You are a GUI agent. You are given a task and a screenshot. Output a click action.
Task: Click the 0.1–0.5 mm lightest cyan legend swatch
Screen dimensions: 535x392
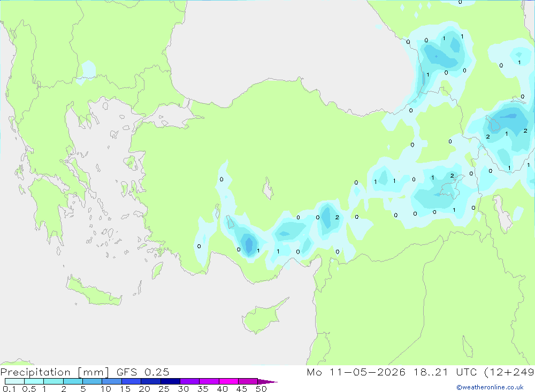click(x=14, y=381)
